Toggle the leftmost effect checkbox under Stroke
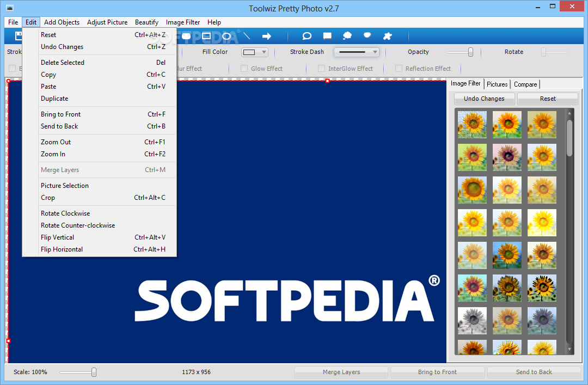This screenshot has width=588, height=385. [13, 68]
